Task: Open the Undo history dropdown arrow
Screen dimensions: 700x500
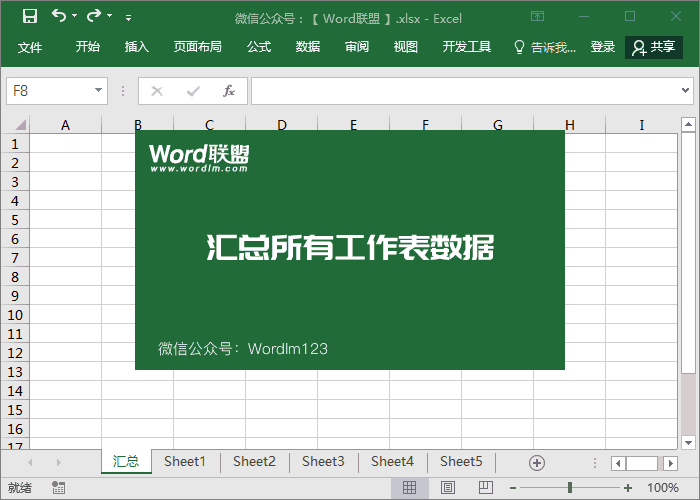Action: click(x=75, y=16)
